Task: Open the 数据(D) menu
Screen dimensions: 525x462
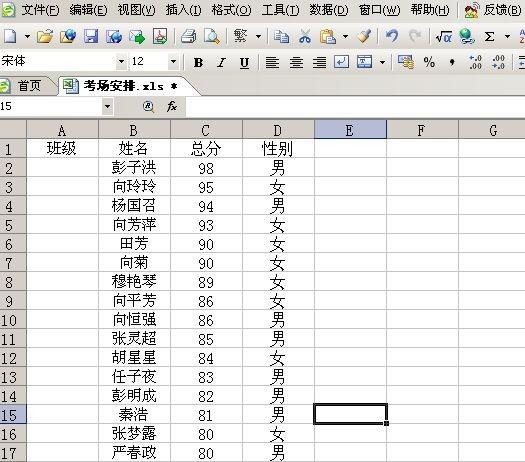Action: pos(328,10)
